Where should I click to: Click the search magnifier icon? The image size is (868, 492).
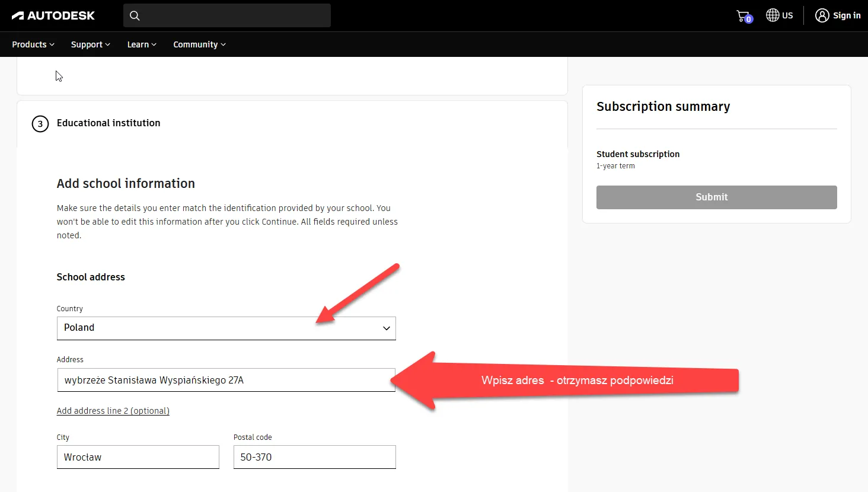pyautogui.click(x=135, y=16)
